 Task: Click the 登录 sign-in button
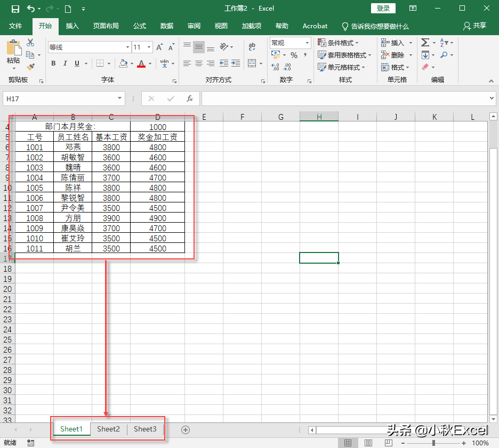[x=383, y=9]
